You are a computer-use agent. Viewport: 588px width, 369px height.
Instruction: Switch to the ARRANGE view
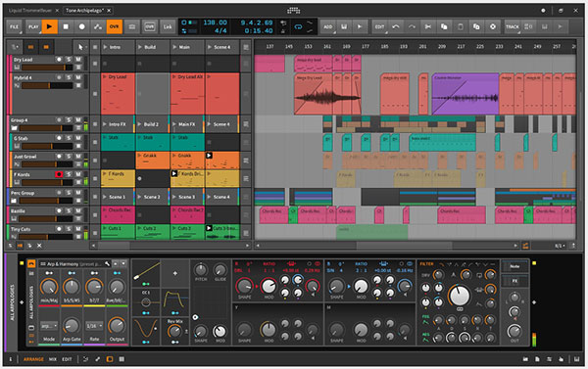pyautogui.click(x=33, y=359)
